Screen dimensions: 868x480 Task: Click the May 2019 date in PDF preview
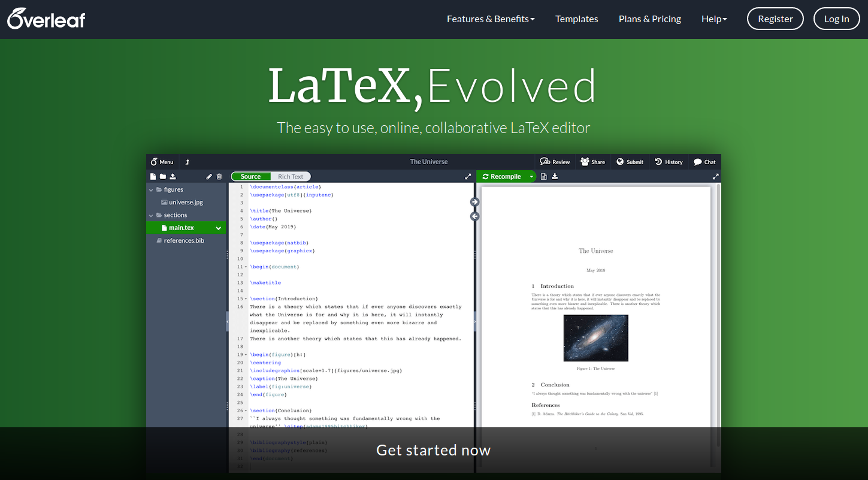596,270
